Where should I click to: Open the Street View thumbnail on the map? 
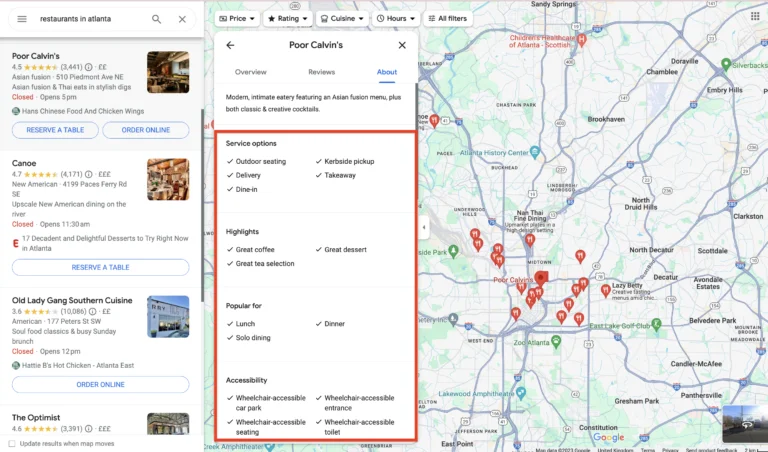[x=744, y=423]
